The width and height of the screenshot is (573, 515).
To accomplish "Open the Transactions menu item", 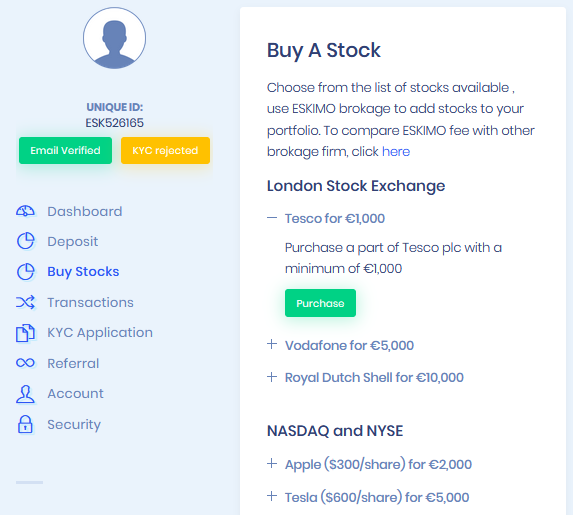I will pyautogui.click(x=90, y=302).
